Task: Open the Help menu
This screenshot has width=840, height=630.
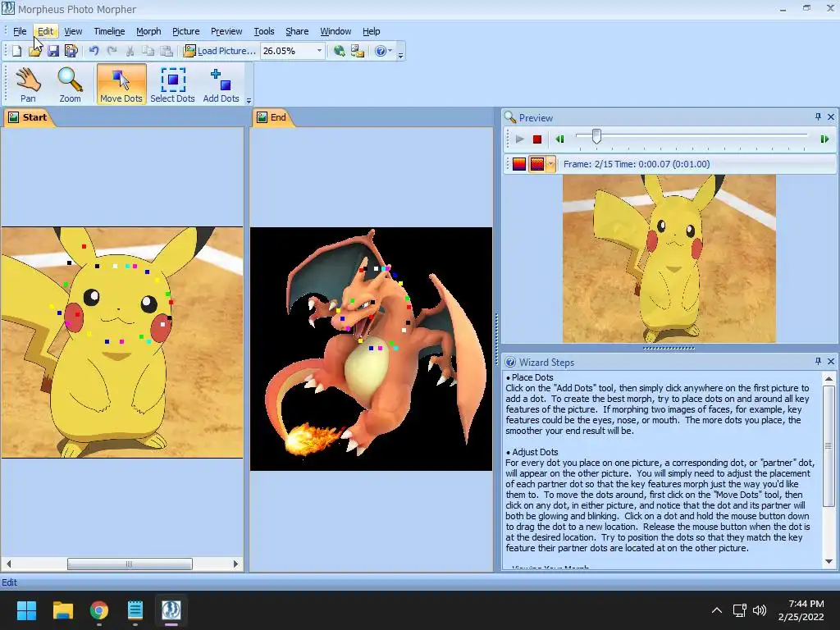Action: pyautogui.click(x=372, y=31)
